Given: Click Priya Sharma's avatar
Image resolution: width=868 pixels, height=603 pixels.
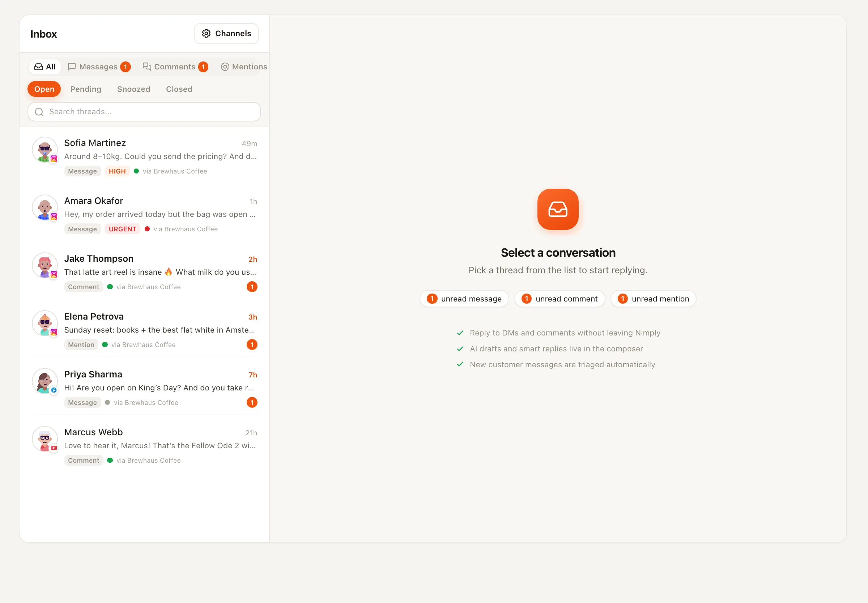Looking at the screenshot, I should 44,381.
